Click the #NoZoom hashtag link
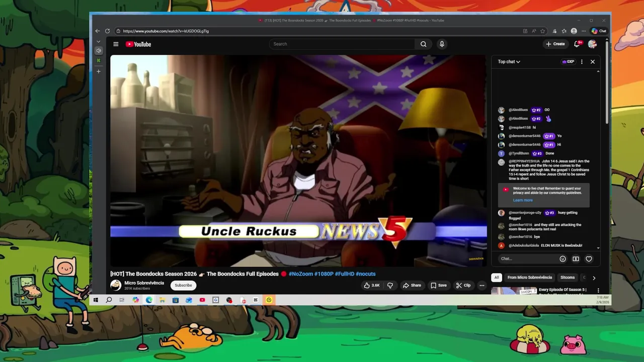644x362 pixels. [x=300, y=274]
